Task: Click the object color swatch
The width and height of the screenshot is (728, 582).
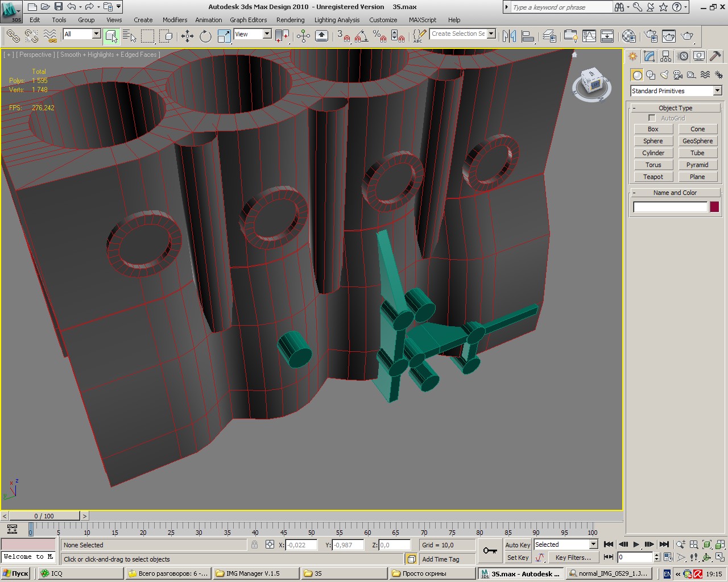Action: [714, 207]
